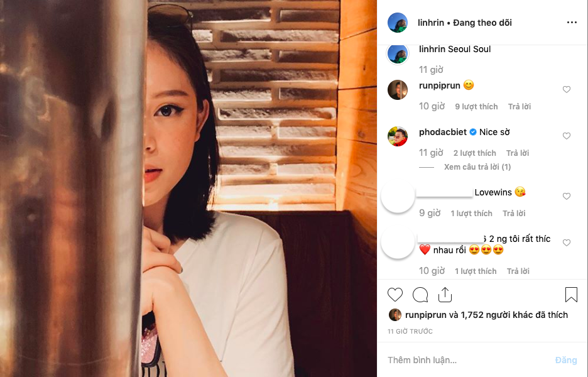Viewport: 588px width, 377px height.
Task: Open the comment bubble icon
Action: [x=420, y=295]
